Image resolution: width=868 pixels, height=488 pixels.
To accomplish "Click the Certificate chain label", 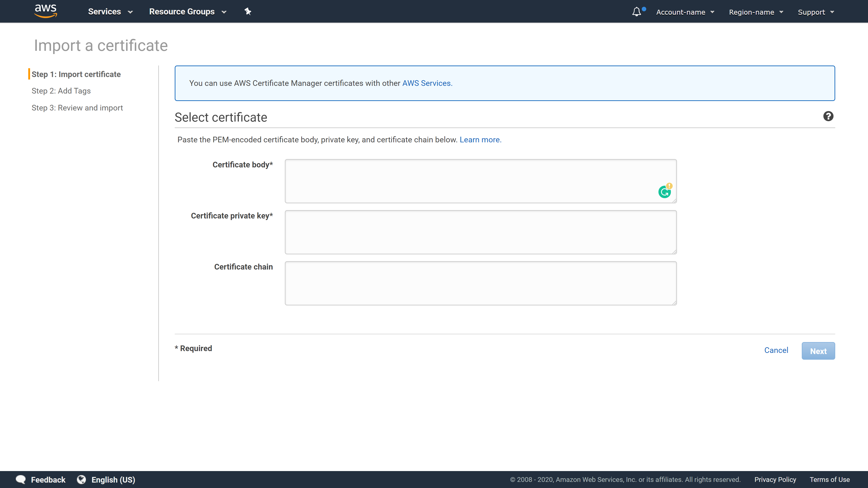I will [243, 267].
